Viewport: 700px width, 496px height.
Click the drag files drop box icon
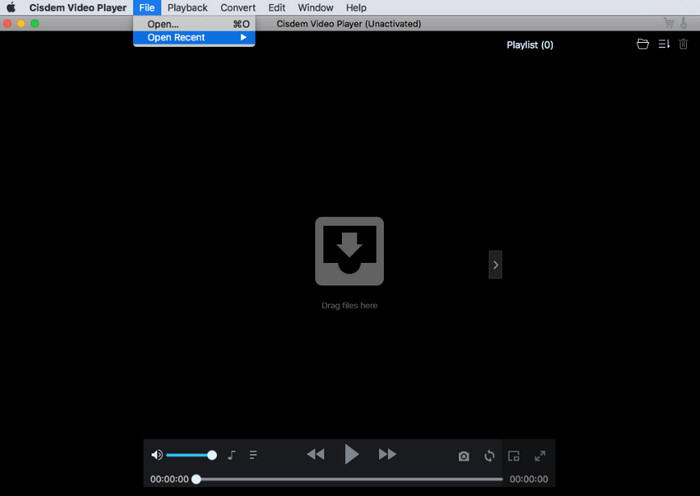click(x=349, y=251)
